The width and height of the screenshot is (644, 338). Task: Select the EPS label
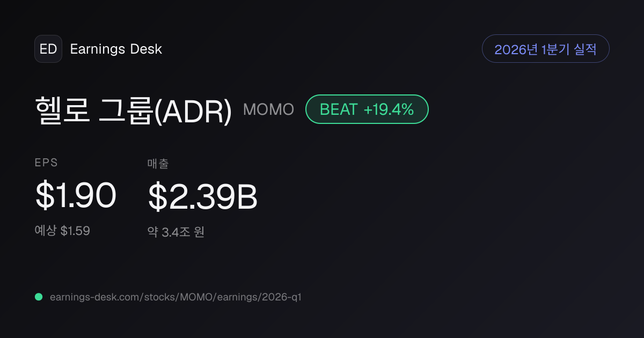point(46,163)
